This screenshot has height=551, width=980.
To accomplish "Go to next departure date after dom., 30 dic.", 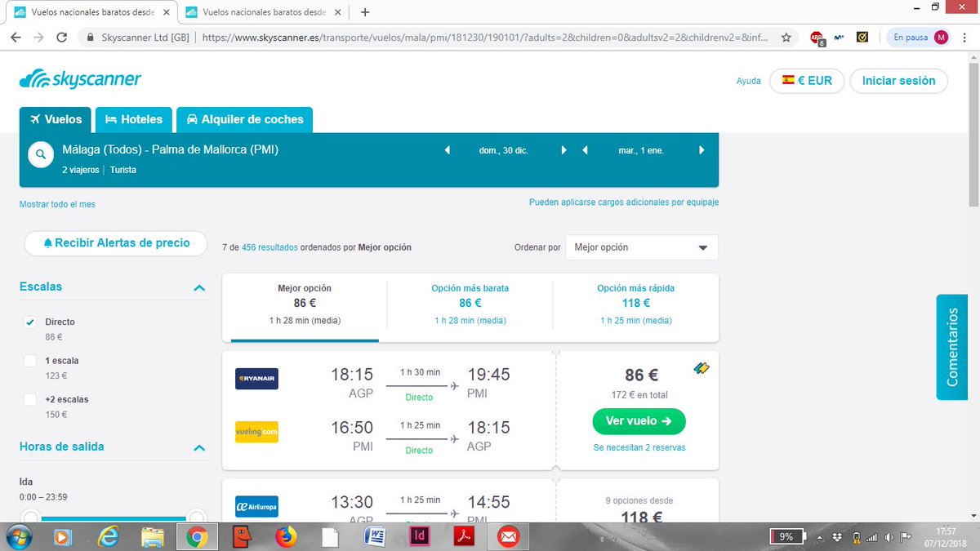I will tap(563, 150).
